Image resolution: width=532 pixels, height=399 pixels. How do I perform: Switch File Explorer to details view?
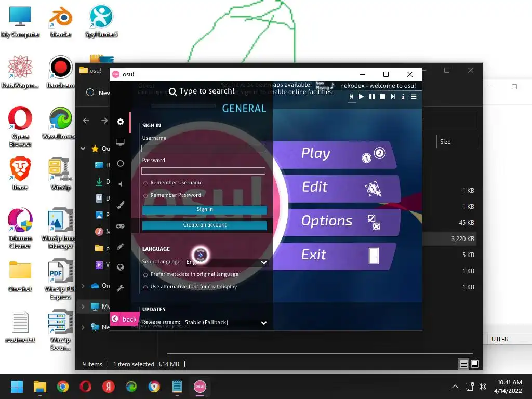click(463, 364)
